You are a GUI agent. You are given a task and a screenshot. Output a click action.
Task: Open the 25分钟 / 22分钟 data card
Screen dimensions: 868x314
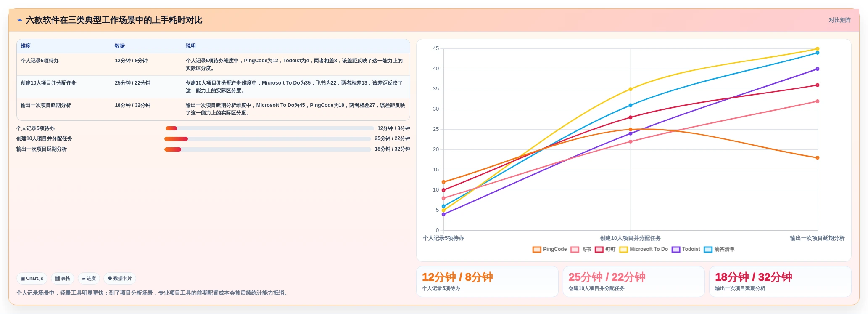(x=634, y=282)
